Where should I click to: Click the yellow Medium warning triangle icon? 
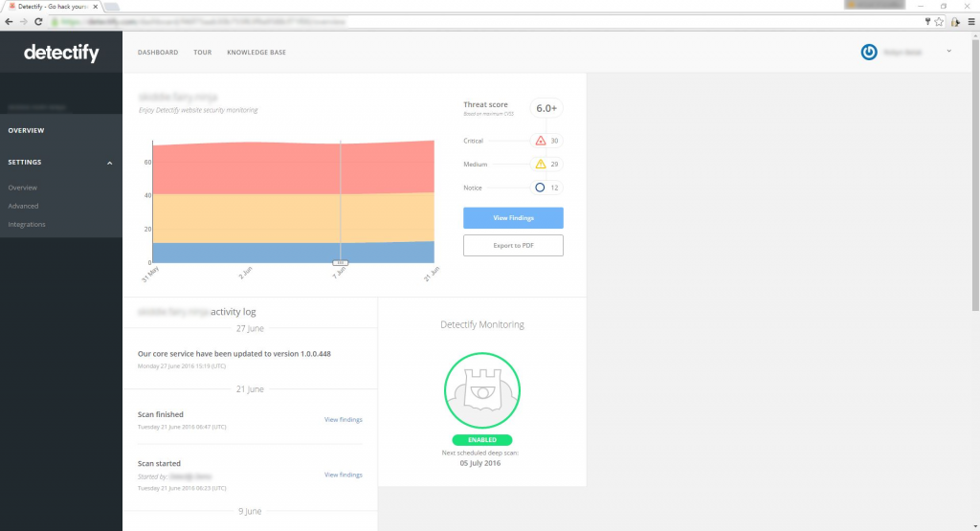click(541, 165)
